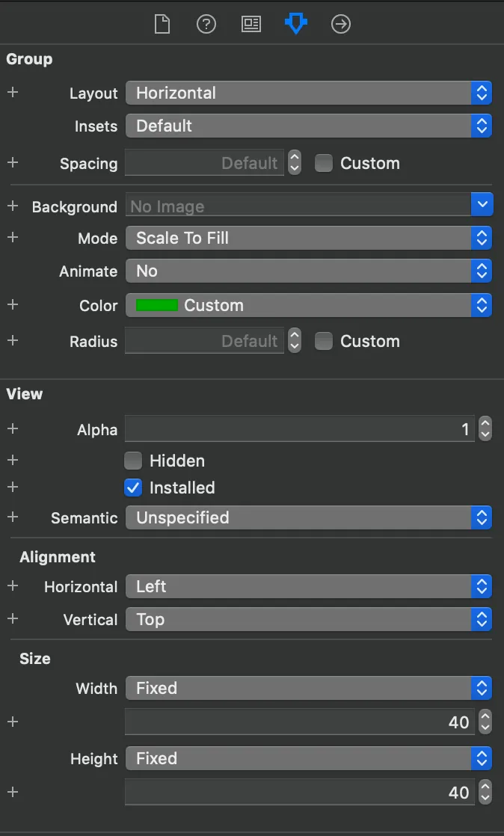Image resolution: width=504 pixels, height=836 pixels.
Task: Click the green Color swatch
Action: [157, 305]
